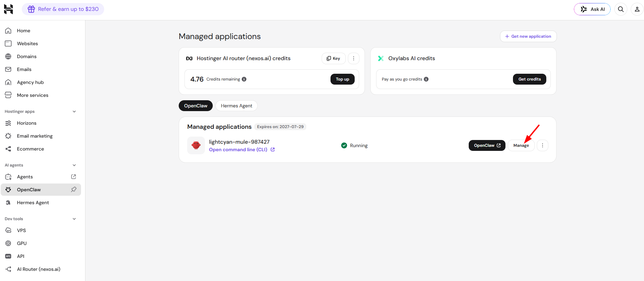644x281 pixels.
Task: Open more options for lightcyan-mule-987427
Action: pos(543,145)
